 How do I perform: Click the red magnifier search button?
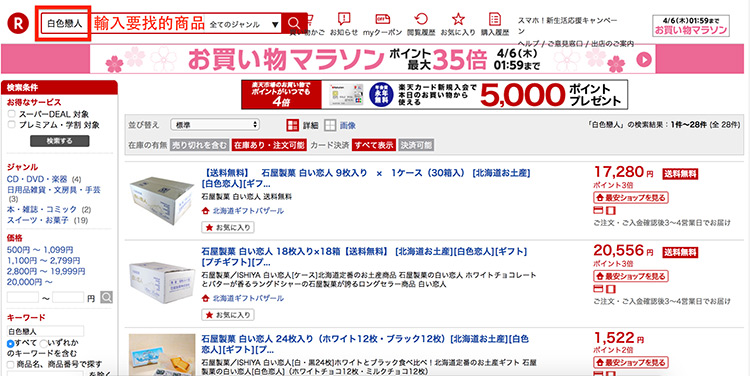pos(294,23)
